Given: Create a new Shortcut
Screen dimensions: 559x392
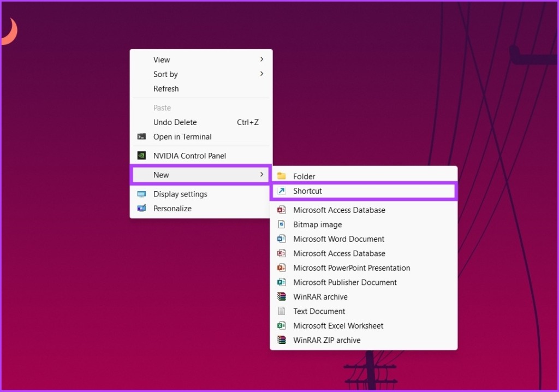Looking at the screenshot, I should tap(364, 191).
